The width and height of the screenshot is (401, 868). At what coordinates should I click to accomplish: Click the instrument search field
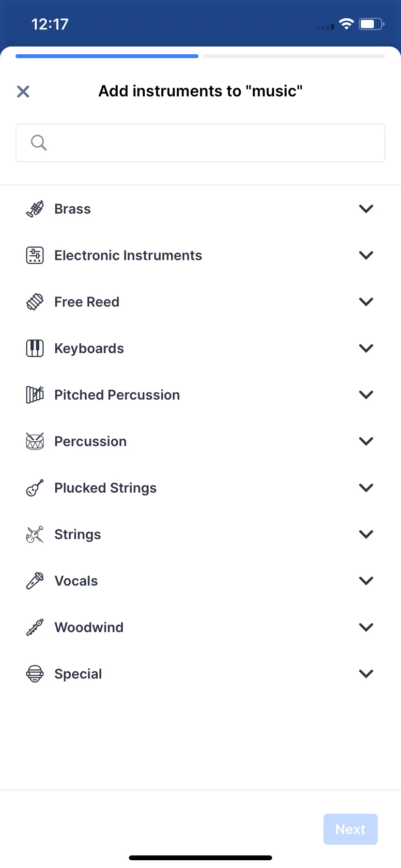[200, 143]
